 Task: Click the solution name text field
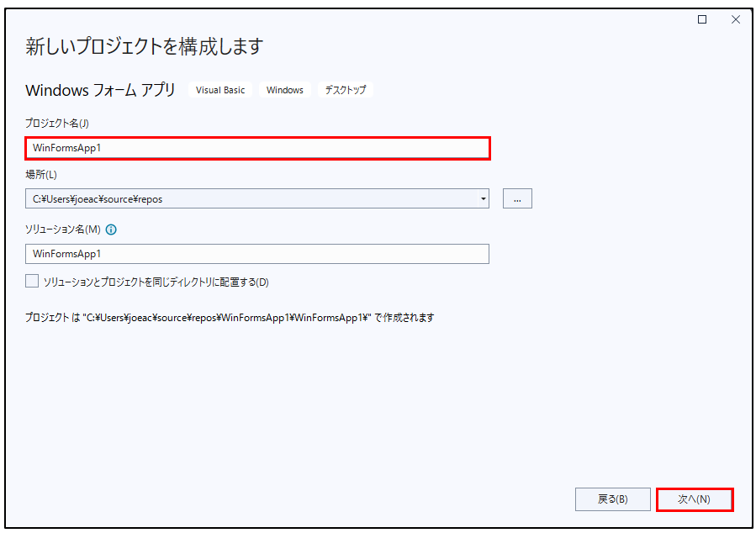pos(257,253)
